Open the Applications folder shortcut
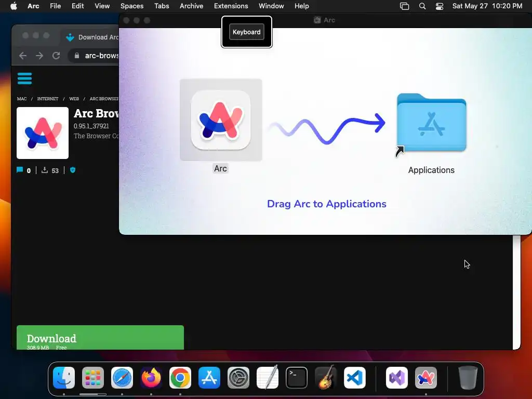The width and height of the screenshot is (532, 399). 431,123
